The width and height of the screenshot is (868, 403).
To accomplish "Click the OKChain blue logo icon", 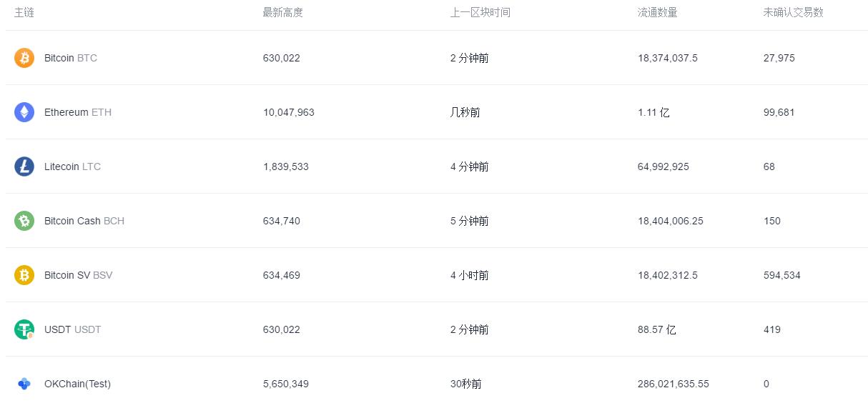I will click(24, 384).
